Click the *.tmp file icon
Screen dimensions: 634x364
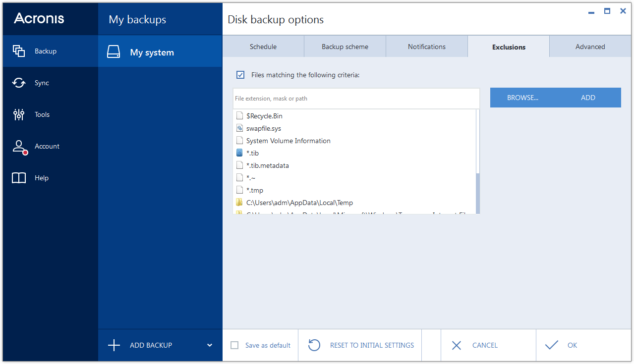point(240,190)
